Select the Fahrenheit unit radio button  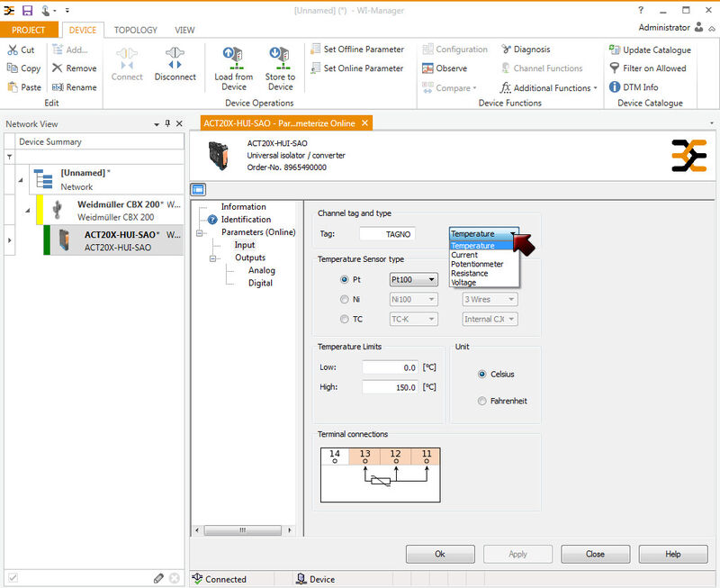click(482, 401)
